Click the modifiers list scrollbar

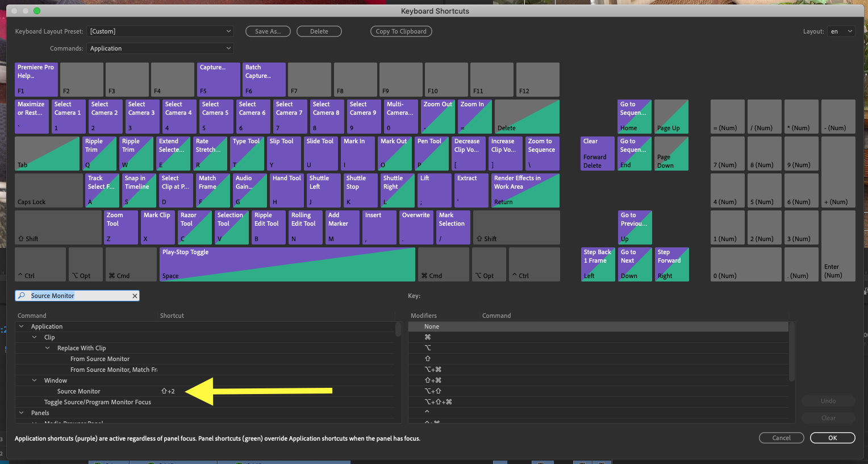pyautogui.click(x=791, y=351)
